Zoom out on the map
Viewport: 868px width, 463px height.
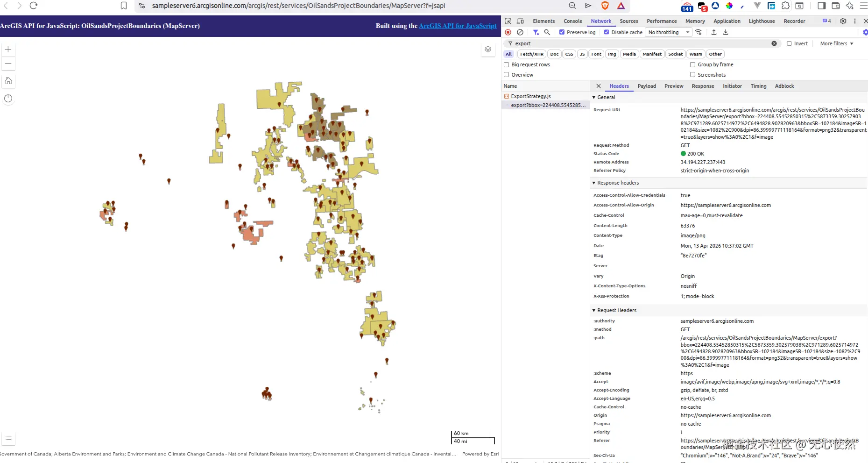pos(8,64)
